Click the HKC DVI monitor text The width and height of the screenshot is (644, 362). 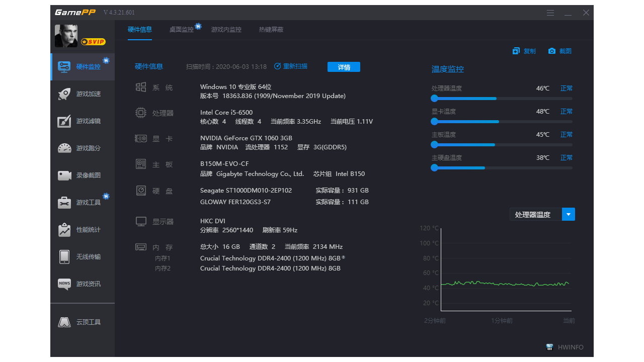213,221
